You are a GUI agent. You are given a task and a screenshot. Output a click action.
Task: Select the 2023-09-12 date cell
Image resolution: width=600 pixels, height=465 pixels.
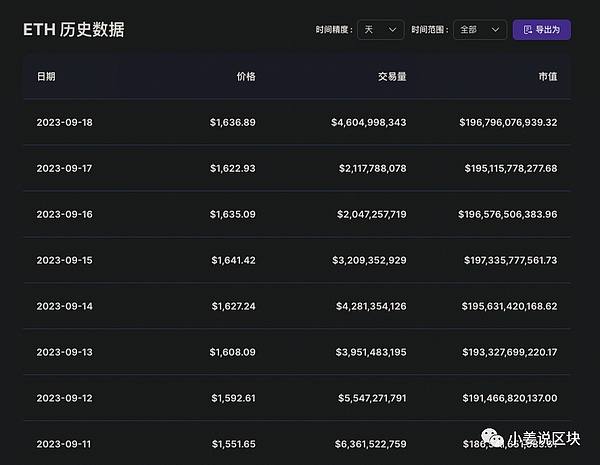[64, 398]
